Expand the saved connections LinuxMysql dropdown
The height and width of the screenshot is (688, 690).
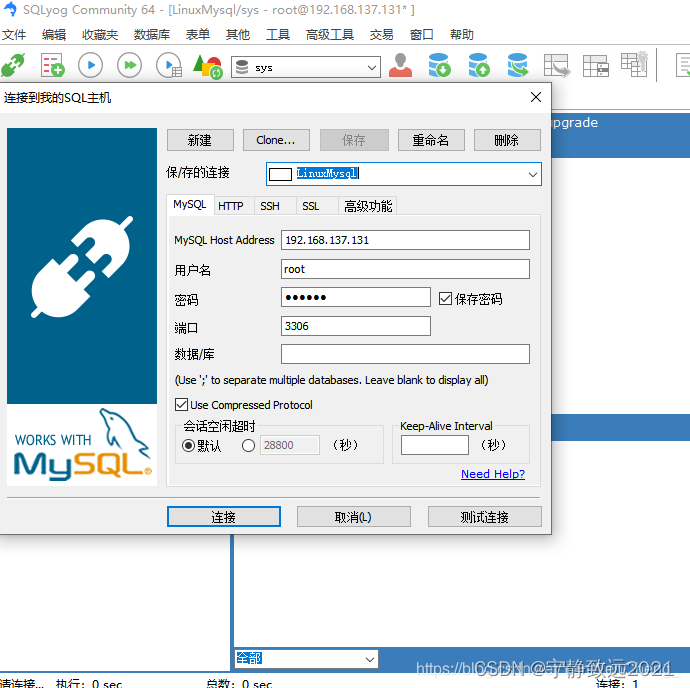tap(532, 174)
